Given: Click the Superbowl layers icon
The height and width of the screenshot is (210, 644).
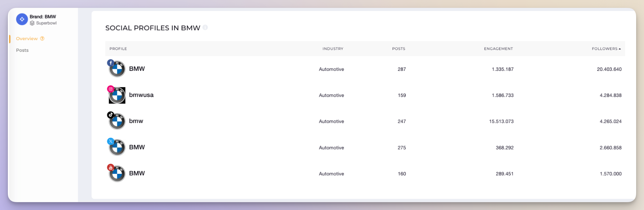Looking at the screenshot, I should (x=32, y=23).
